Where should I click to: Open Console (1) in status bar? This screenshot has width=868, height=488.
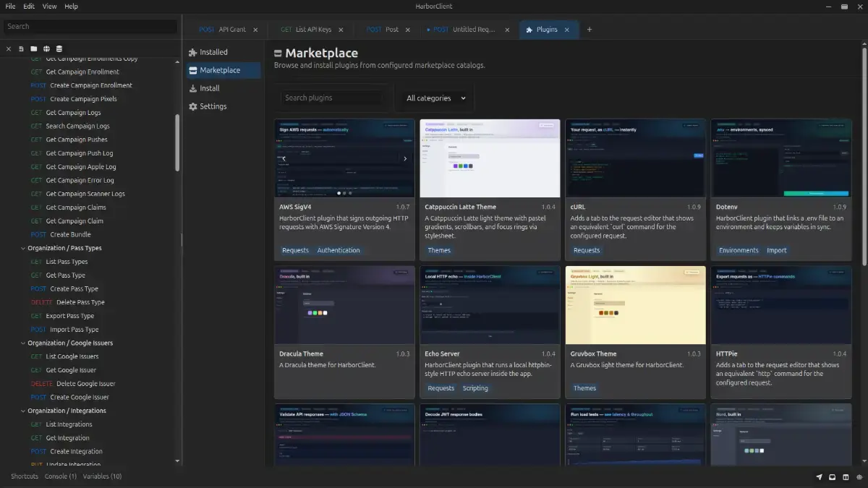coord(61,476)
